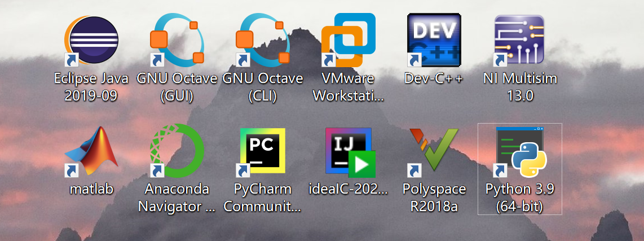
Task: Click the IntelliJ ideaIC shortcut icon
Action: [x=350, y=152]
